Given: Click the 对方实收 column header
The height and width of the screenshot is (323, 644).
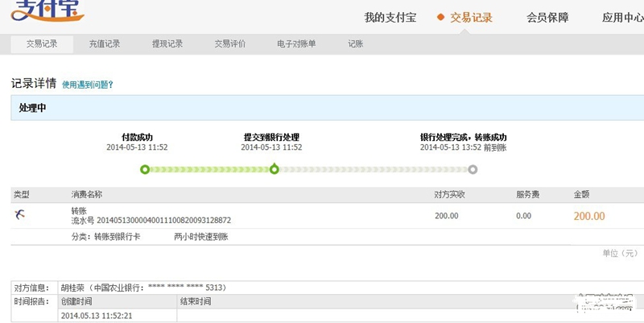Looking at the screenshot, I should coord(450,194).
